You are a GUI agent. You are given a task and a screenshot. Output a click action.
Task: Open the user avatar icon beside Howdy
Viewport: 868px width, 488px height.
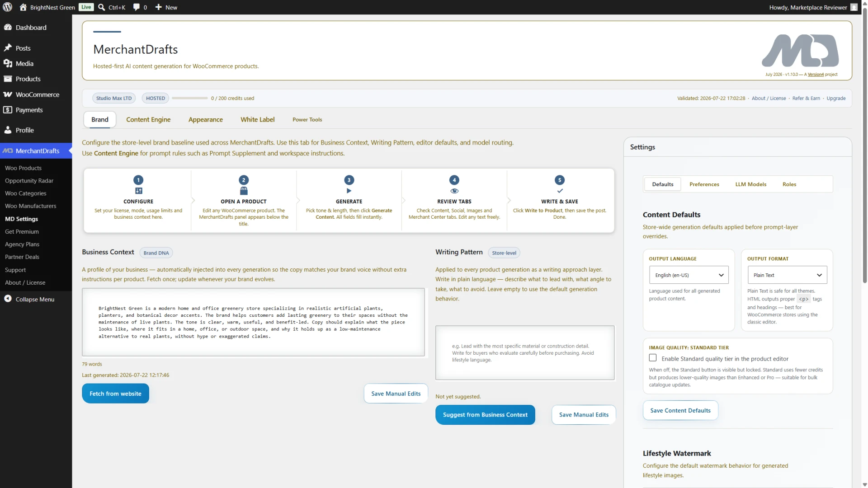click(854, 7)
